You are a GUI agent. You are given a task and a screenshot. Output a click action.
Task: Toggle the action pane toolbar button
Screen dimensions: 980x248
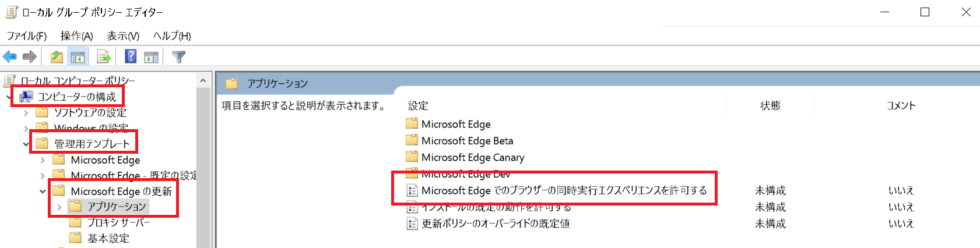(152, 56)
